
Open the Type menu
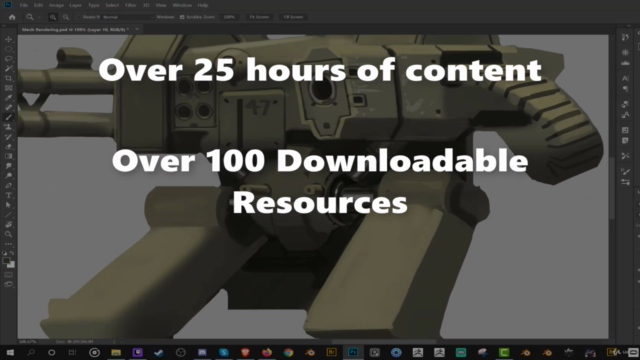93,5
